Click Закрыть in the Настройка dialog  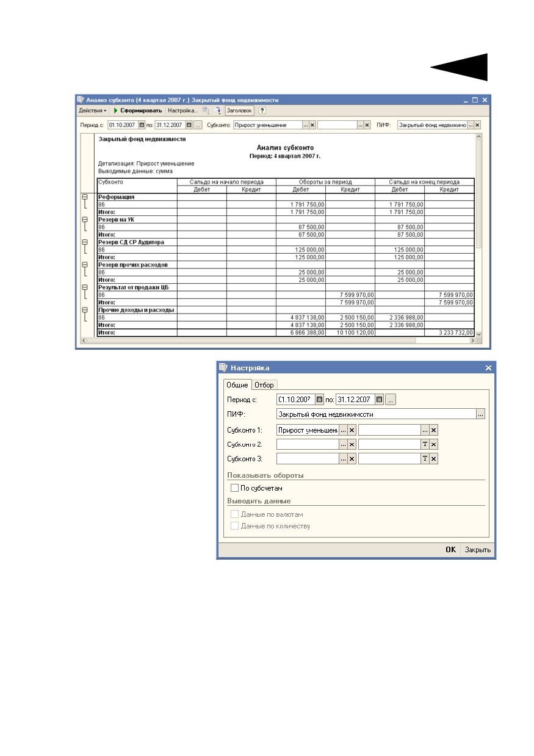(x=477, y=550)
